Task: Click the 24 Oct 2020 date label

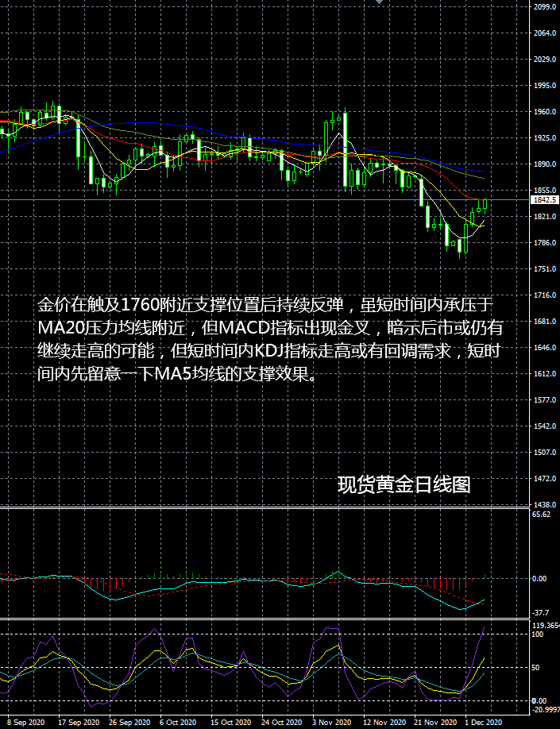Action: [x=282, y=723]
